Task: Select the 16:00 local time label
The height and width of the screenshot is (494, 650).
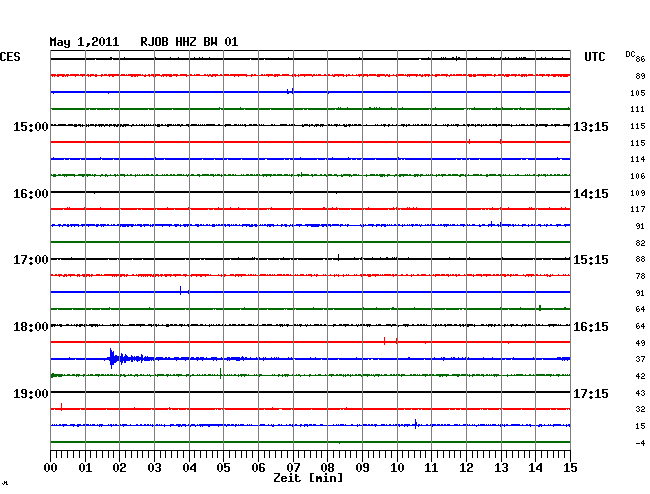Action: (x=31, y=194)
